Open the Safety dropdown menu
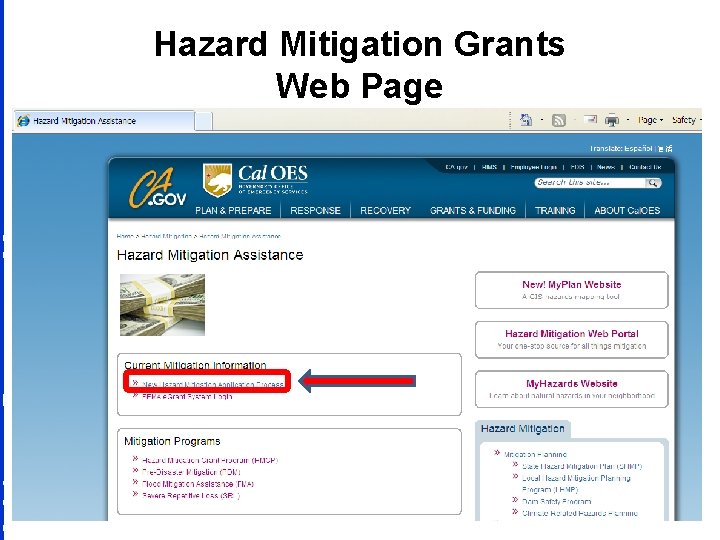The height and width of the screenshot is (540, 720). click(x=686, y=120)
